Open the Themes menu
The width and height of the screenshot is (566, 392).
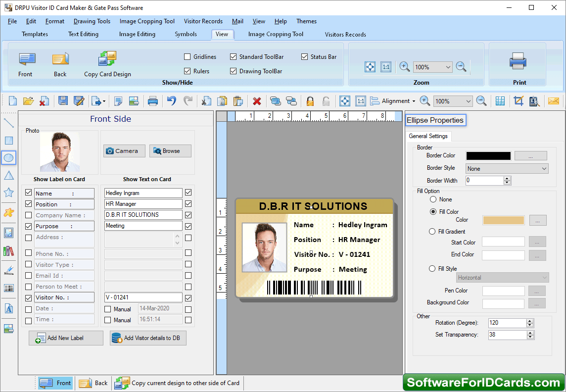click(x=306, y=21)
